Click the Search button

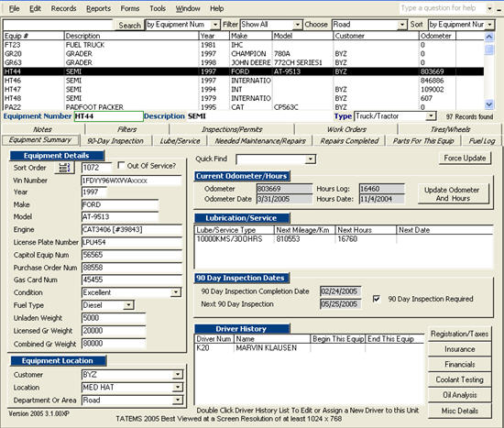click(129, 25)
